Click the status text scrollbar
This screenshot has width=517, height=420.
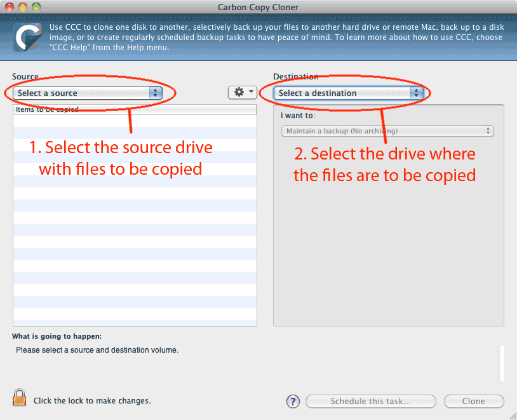(500, 363)
